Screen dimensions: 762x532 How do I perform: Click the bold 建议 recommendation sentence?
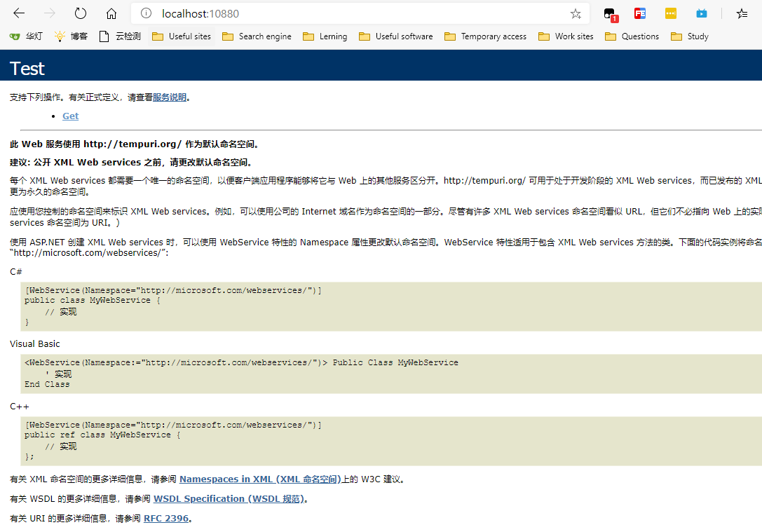tap(130, 163)
